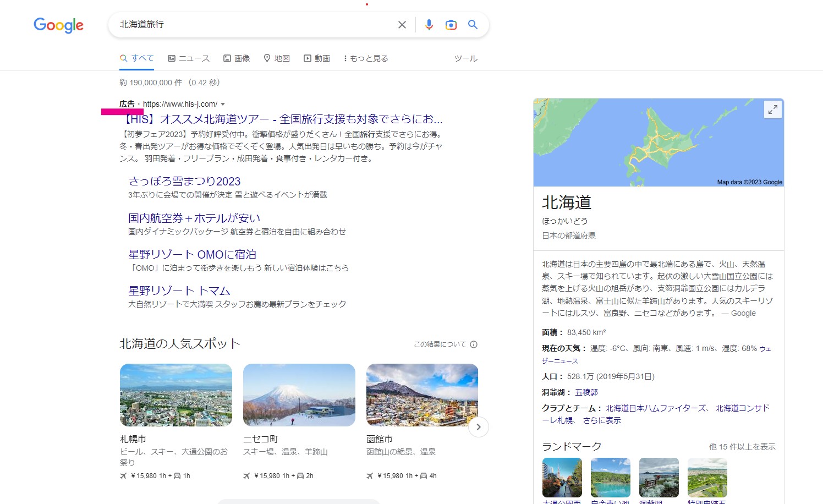Open the 国内航空券＋ホテルが安い link
This screenshot has height=504, width=823.
click(x=194, y=218)
